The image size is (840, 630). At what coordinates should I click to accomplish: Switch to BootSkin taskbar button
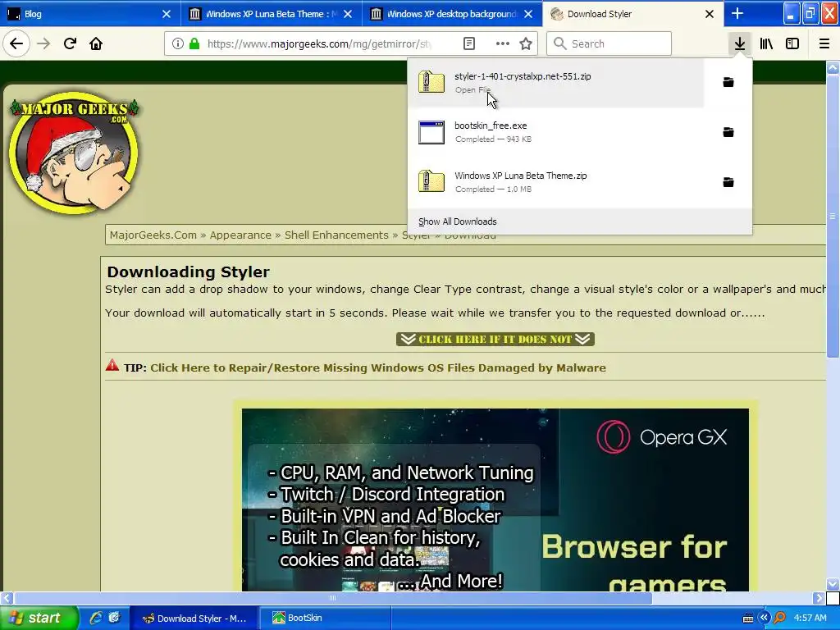325,618
